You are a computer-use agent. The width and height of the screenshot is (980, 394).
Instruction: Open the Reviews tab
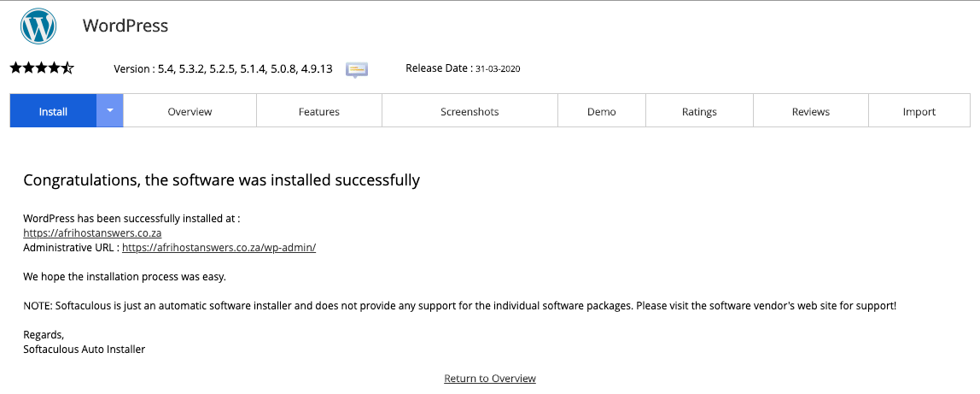click(x=811, y=112)
